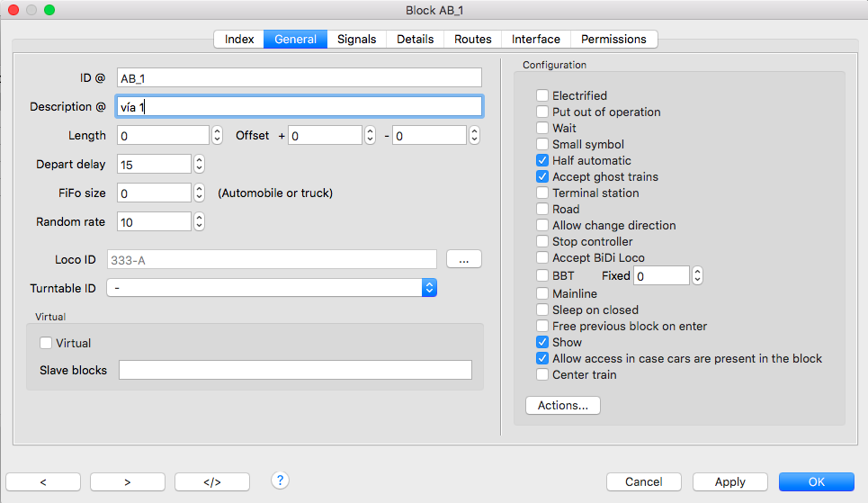Browse Loco ID with the ... button
The image size is (868, 503).
464,259
